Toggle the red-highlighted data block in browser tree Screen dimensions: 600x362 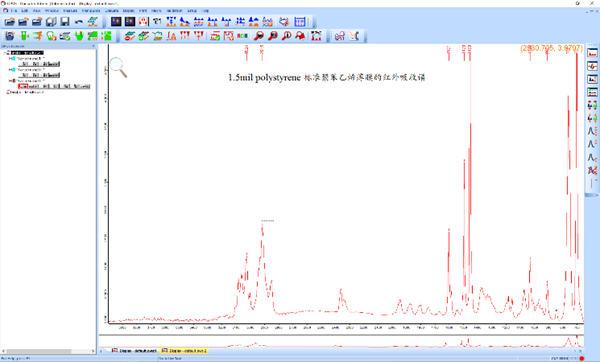(x=23, y=86)
